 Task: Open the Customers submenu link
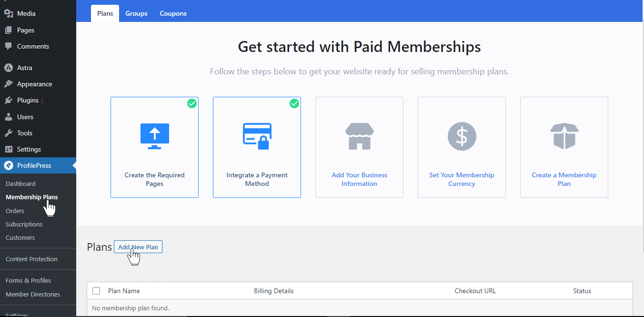coord(20,237)
